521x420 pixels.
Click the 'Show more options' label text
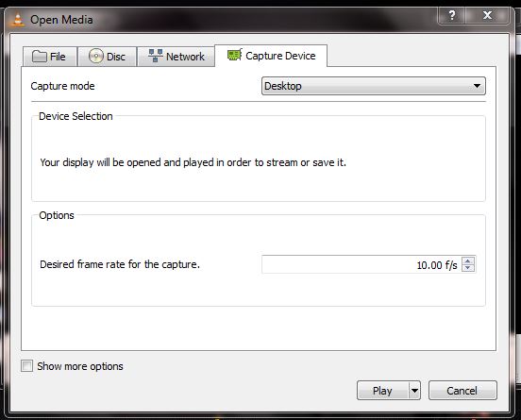coord(80,366)
